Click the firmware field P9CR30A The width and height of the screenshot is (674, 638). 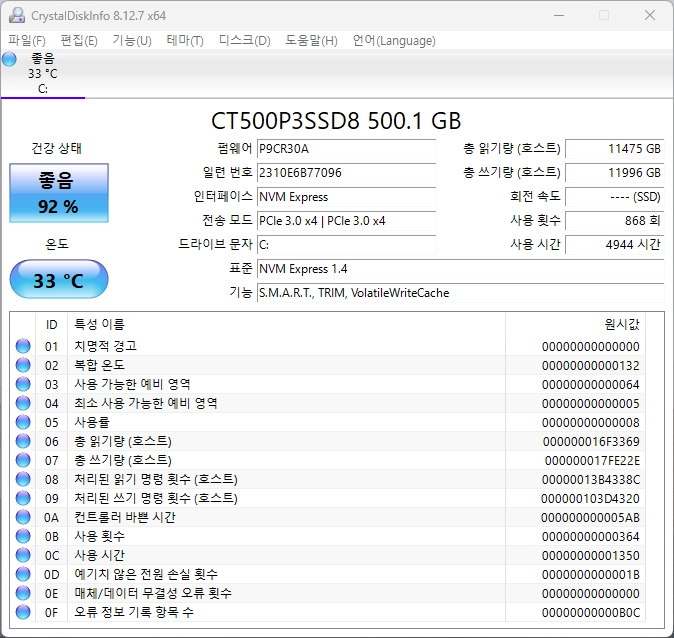coord(346,149)
